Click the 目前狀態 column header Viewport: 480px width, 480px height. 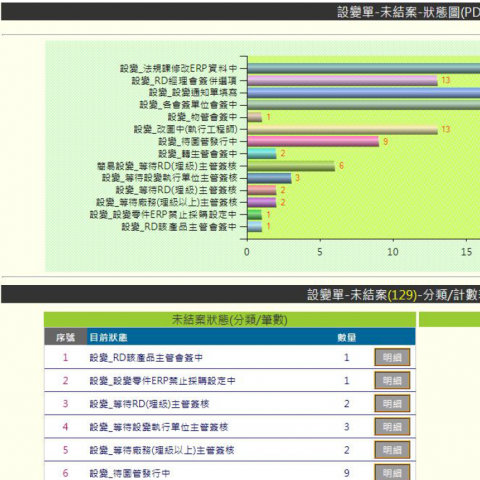[108, 337]
